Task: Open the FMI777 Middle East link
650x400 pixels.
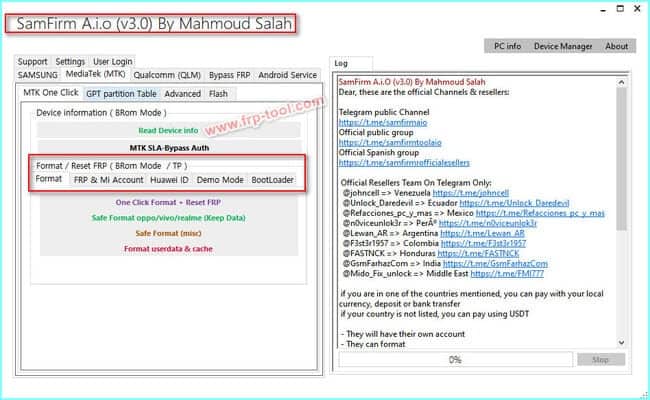Action: 507,274
